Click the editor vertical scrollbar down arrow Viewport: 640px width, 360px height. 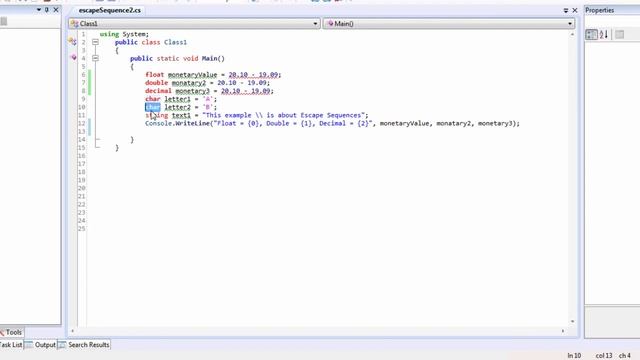pyautogui.click(x=572, y=322)
